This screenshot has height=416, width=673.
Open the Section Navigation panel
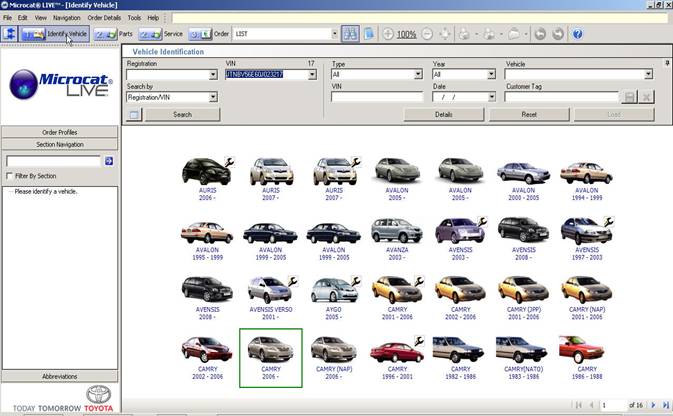60,144
